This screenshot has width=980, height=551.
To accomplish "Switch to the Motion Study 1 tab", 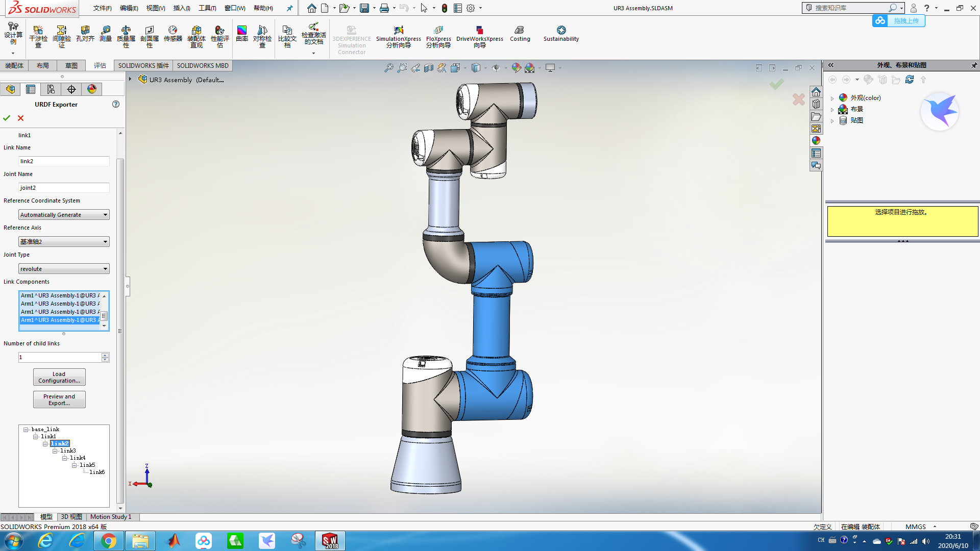I will coord(110,517).
